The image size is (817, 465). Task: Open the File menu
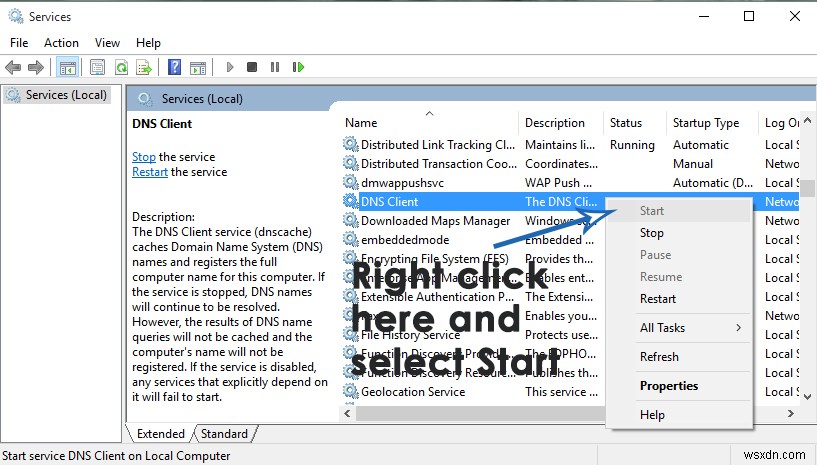point(19,43)
